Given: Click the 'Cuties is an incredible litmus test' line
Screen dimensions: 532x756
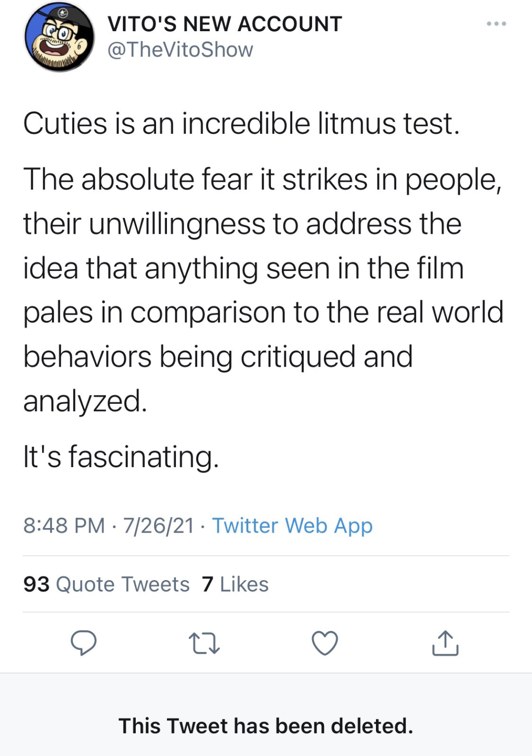Looking at the screenshot, I should [x=241, y=123].
